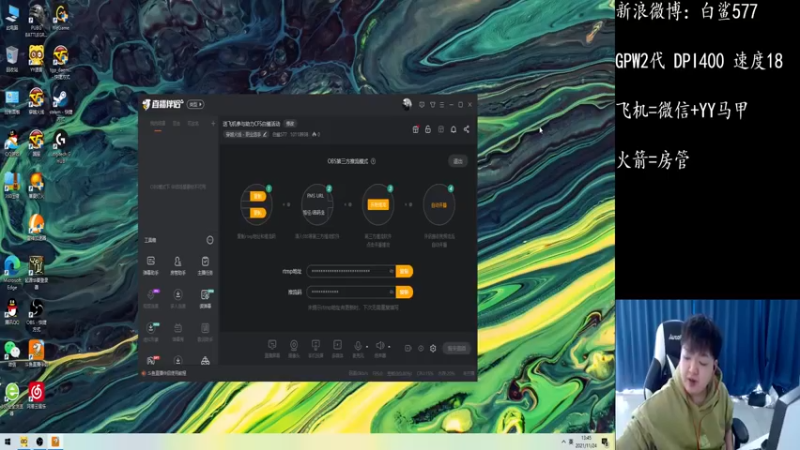Open the gift box icon with red dot
Image resolution: width=800 pixels, height=450 pixels.
pos(416,130)
